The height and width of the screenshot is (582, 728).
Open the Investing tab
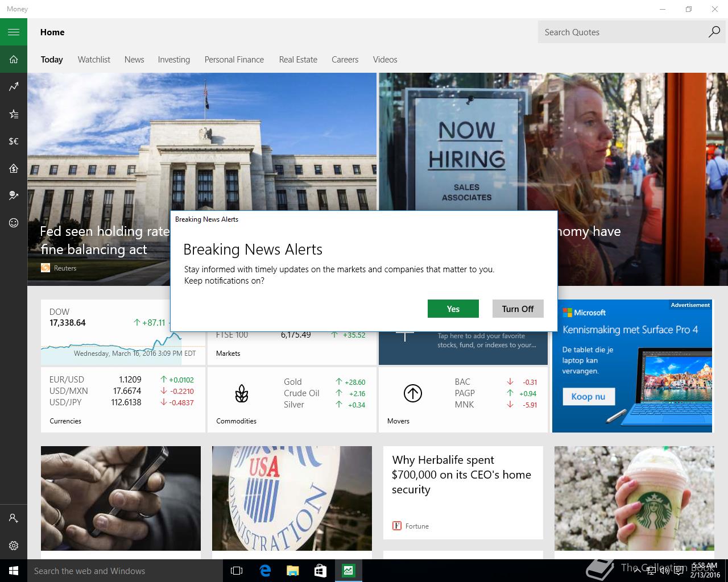coord(174,60)
